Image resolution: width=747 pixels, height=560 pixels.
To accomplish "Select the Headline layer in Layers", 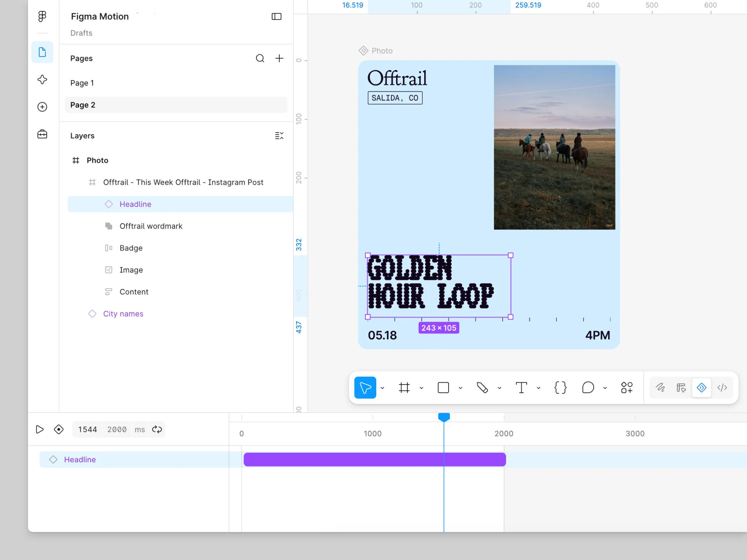I will click(180, 204).
